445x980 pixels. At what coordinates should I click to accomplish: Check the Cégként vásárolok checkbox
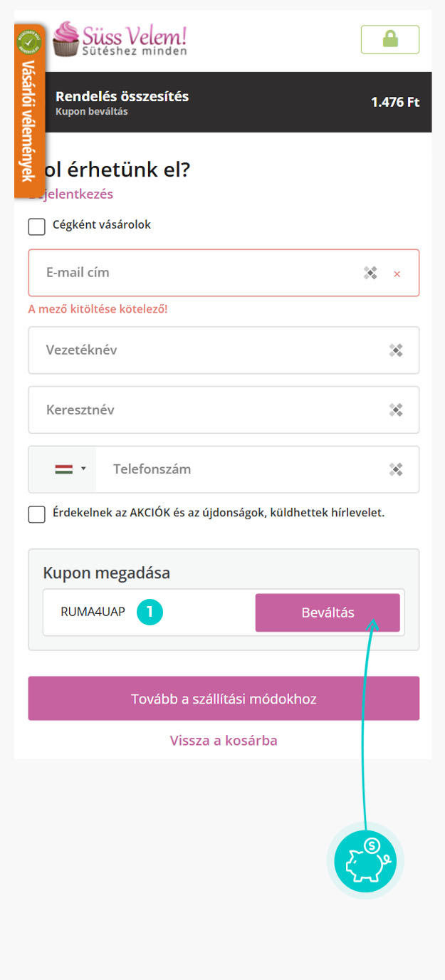coord(36,226)
